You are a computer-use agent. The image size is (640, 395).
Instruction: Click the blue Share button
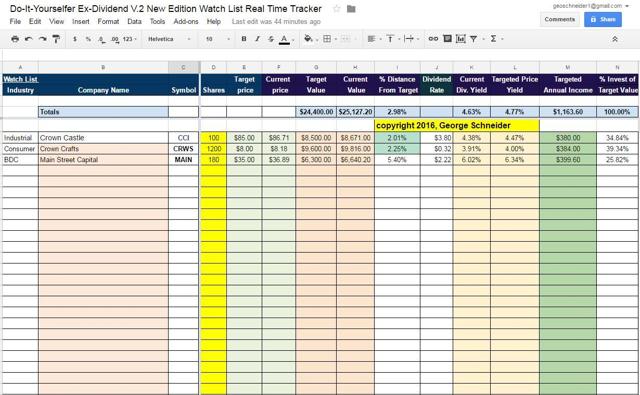(x=603, y=19)
